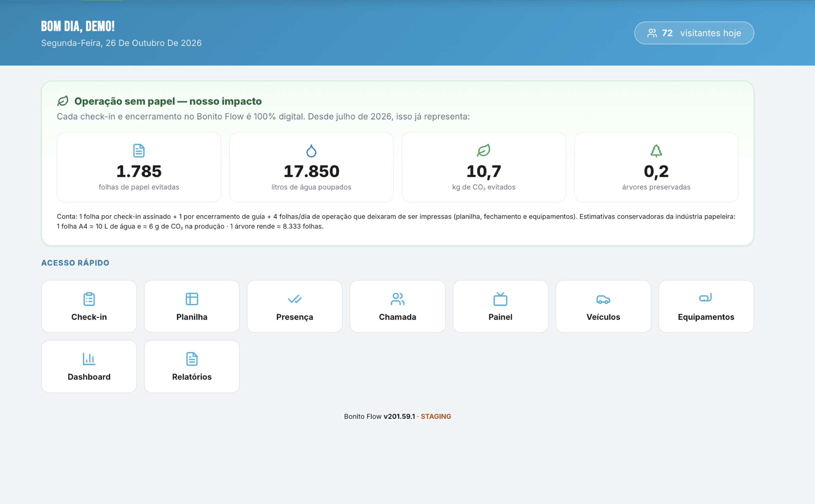Click the 17.850 litros de água value
Image resolution: width=815 pixels, height=504 pixels.
click(x=311, y=171)
